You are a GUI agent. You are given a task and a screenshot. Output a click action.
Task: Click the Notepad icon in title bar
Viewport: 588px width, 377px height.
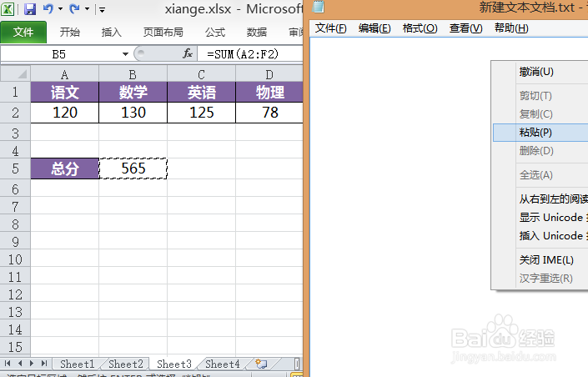click(x=318, y=8)
